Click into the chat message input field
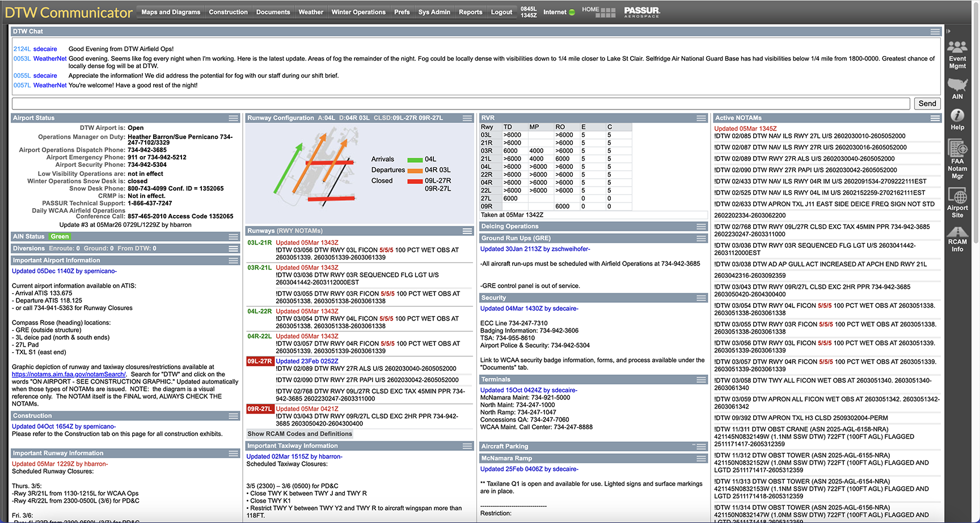Viewport: 980px width, 523px height. tap(461, 103)
